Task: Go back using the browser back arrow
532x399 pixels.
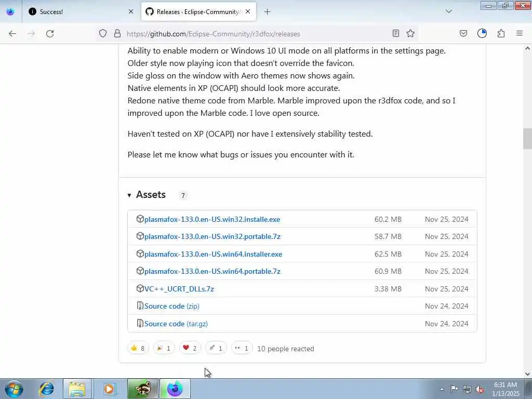Action: click(12, 34)
